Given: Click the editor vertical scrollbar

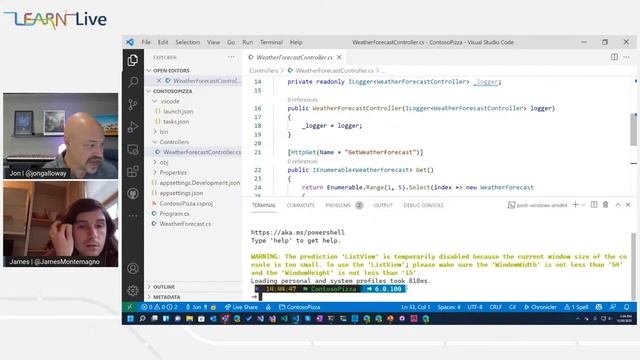Looking at the screenshot, I should click(x=633, y=130).
